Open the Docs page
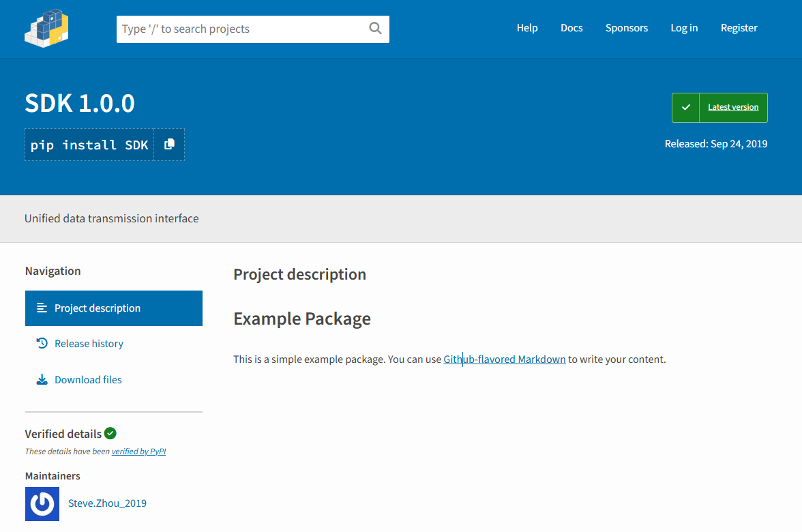This screenshot has height=532, width=802. [571, 28]
